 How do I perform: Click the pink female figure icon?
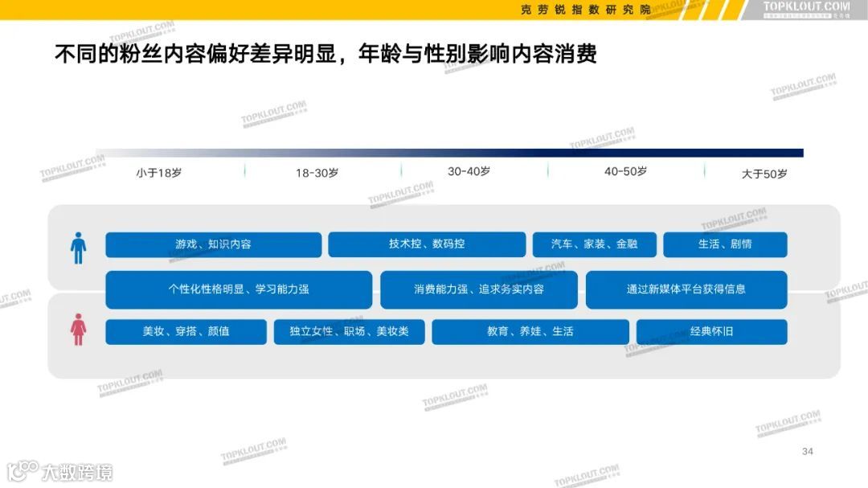coord(78,331)
